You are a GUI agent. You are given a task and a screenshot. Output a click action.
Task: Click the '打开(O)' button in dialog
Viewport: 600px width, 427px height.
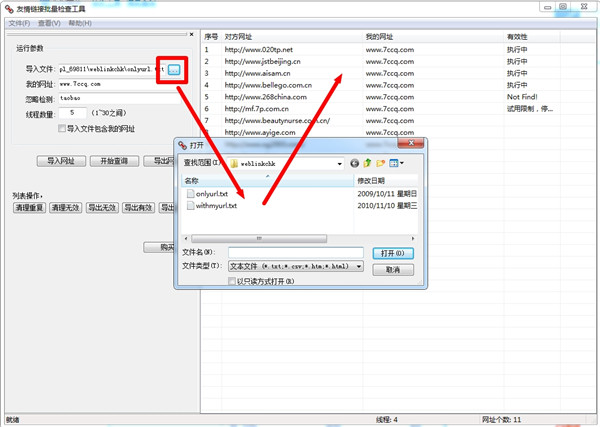(392, 253)
